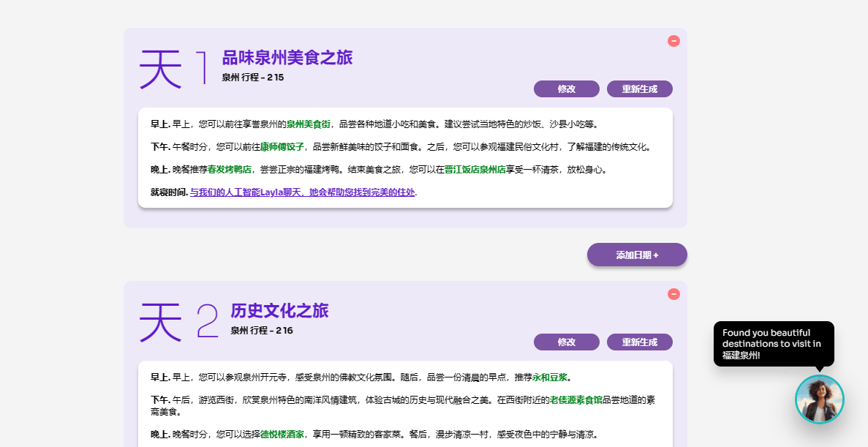
Task: Open the 康师傅饺子 link
Action: point(282,147)
